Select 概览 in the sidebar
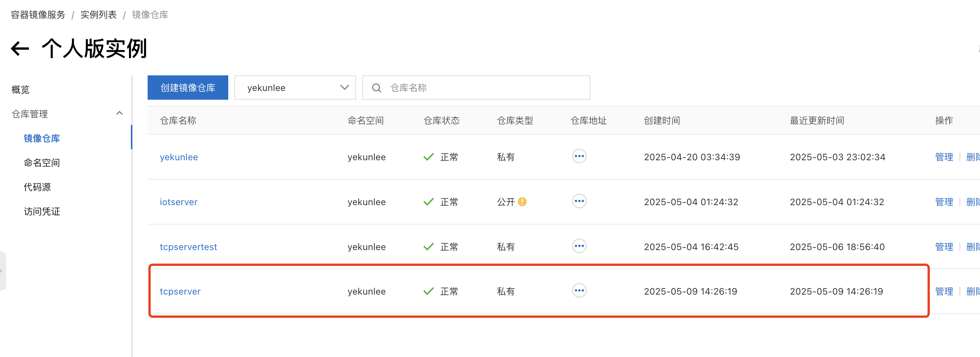The image size is (980, 357). 21,90
